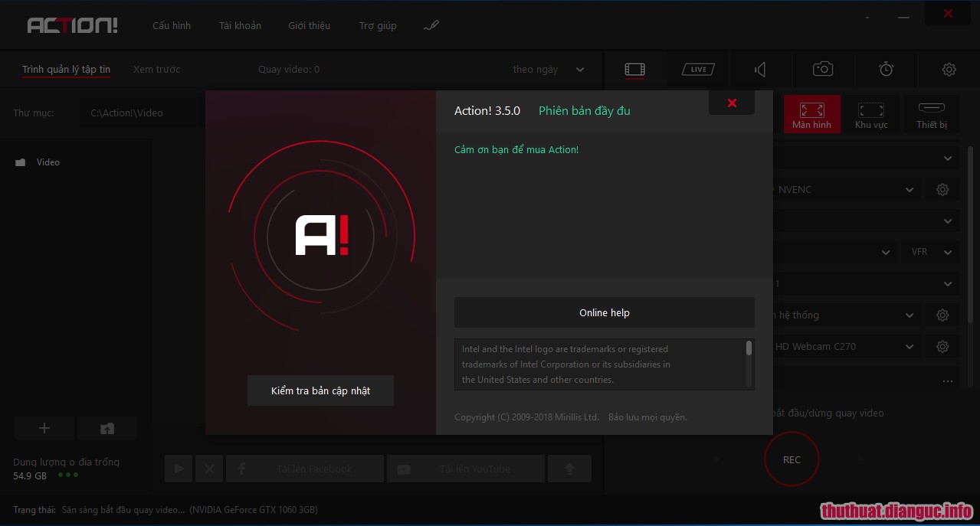
Task: Click the Quay video: 0 counter
Action: click(x=289, y=69)
